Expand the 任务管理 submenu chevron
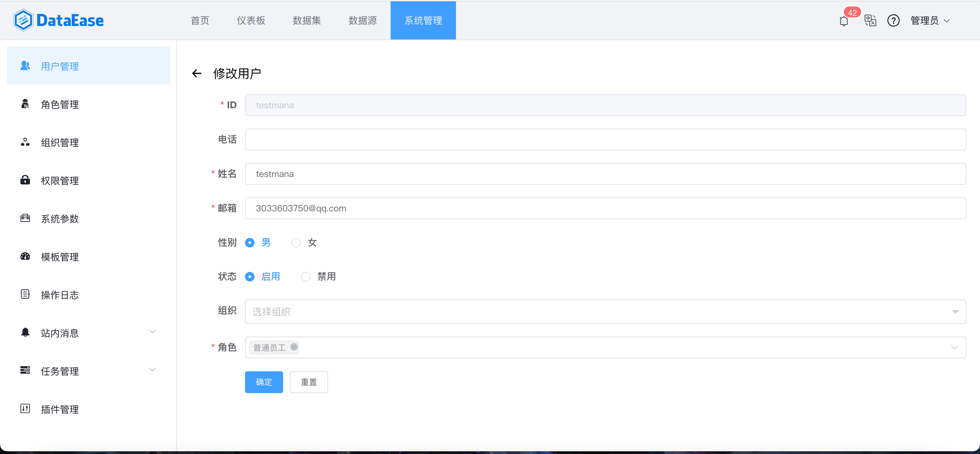 point(152,370)
